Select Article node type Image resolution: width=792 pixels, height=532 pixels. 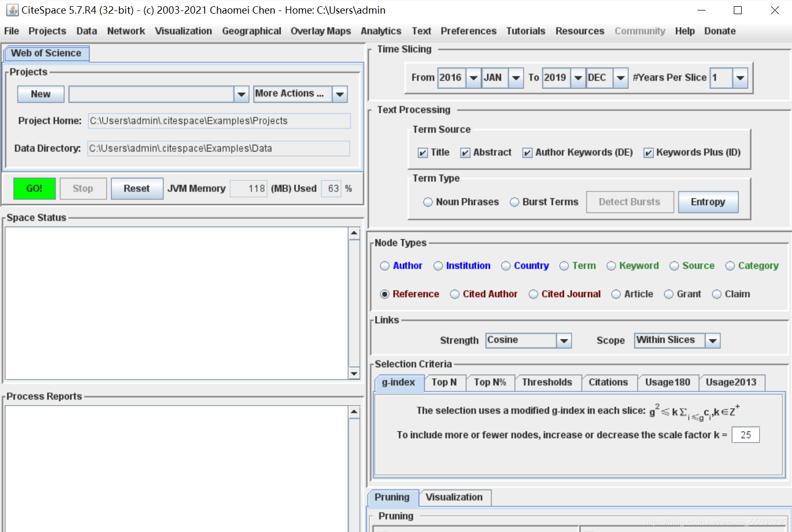[616, 294]
